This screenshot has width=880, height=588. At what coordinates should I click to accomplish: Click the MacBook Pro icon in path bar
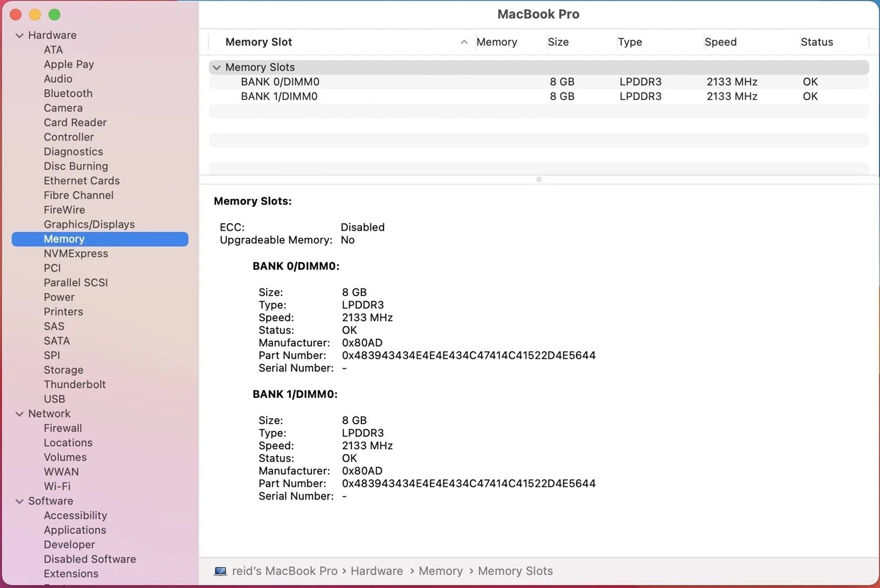click(221, 571)
